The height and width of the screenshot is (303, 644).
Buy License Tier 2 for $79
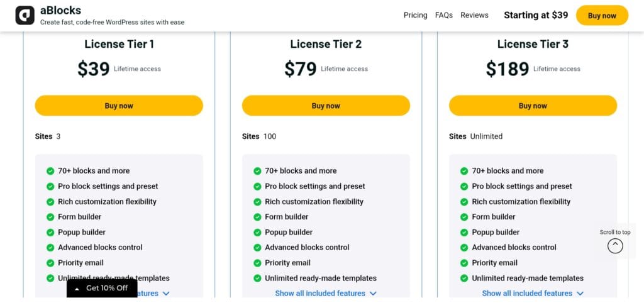[326, 106]
